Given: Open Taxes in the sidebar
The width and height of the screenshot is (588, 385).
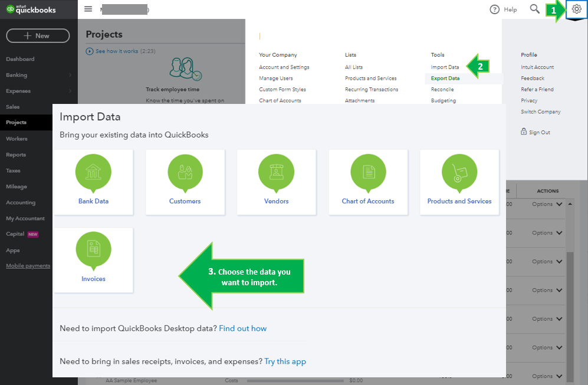Looking at the screenshot, I should click(x=13, y=171).
